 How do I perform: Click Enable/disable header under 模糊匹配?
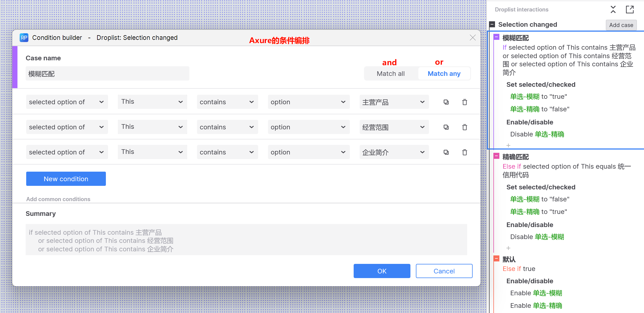[x=530, y=122]
